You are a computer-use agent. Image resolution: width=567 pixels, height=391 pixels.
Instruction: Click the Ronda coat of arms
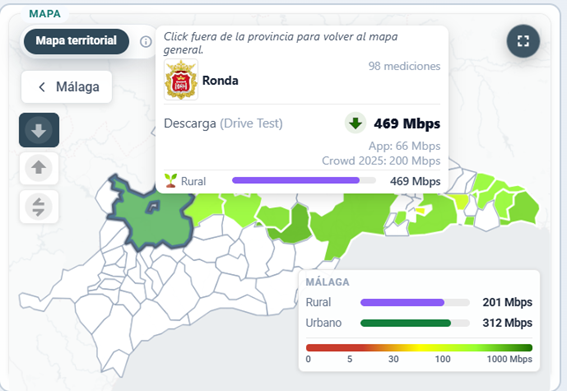point(181,80)
